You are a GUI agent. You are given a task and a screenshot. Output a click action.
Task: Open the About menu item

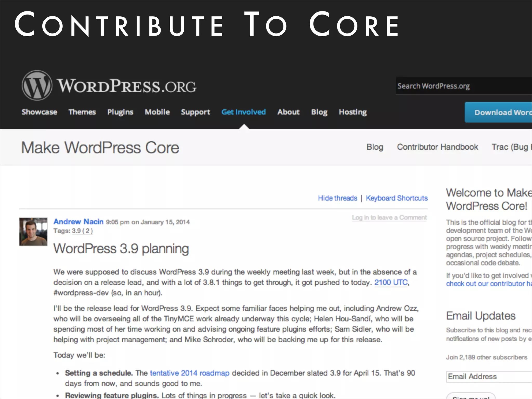click(x=288, y=112)
